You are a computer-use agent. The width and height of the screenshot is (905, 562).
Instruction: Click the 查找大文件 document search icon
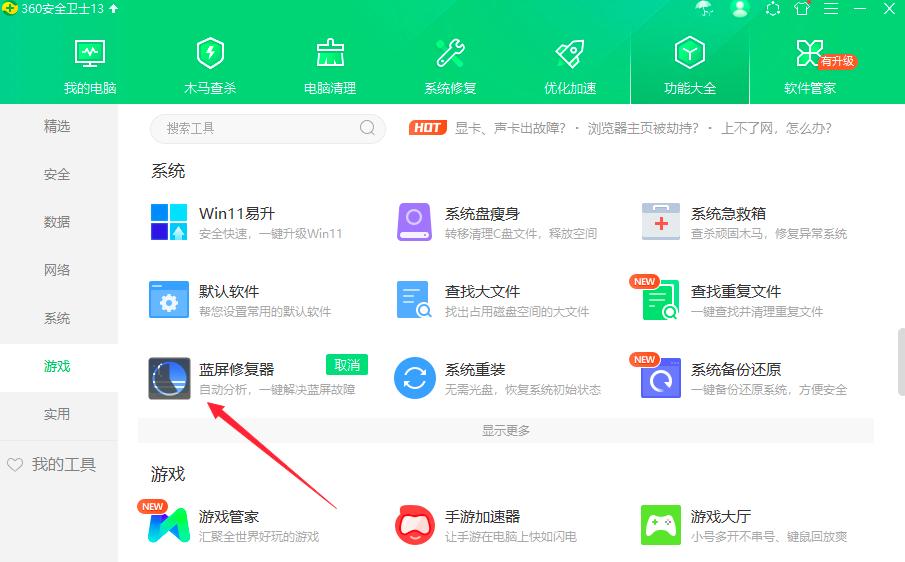click(414, 299)
